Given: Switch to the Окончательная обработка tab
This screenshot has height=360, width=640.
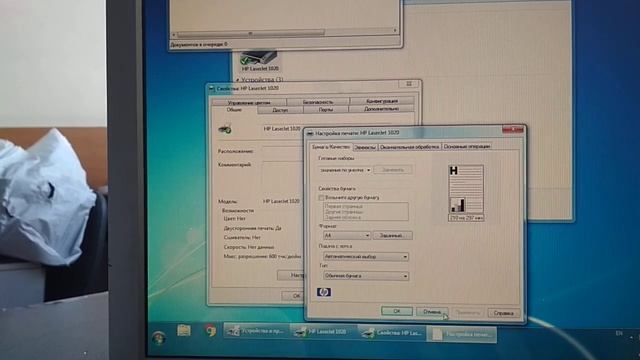Looking at the screenshot, I should tap(409, 147).
